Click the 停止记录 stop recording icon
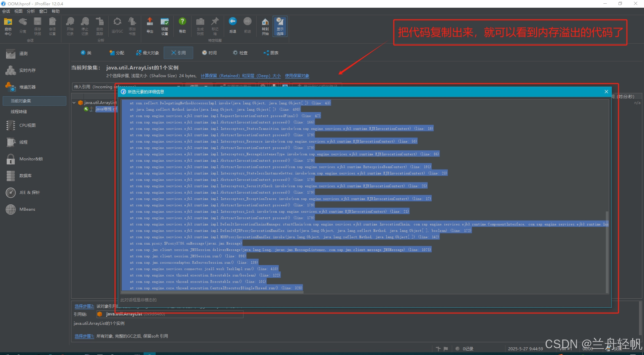The image size is (644, 355). (85, 26)
